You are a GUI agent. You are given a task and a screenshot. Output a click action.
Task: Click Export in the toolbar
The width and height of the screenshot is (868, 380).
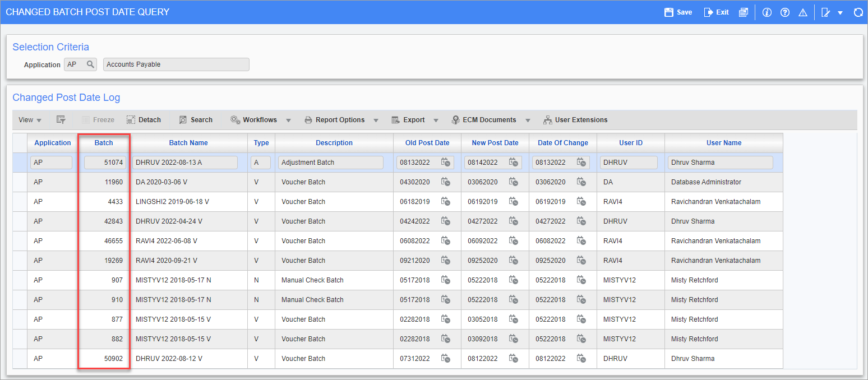tap(408, 120)
